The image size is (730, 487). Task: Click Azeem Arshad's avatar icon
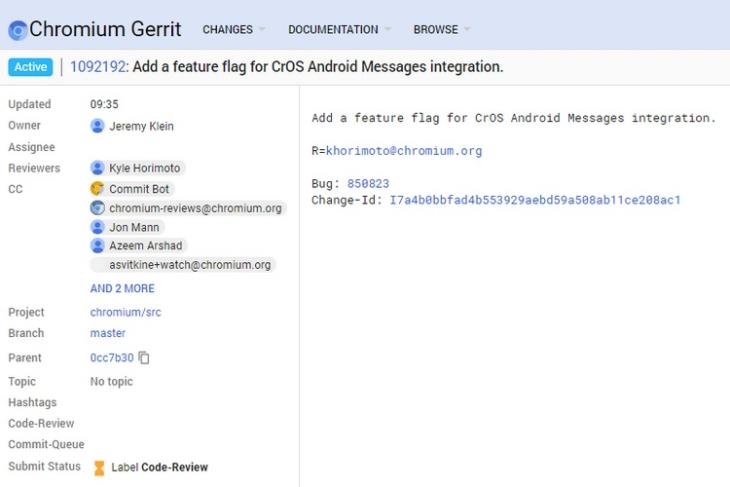pos(97,245)
